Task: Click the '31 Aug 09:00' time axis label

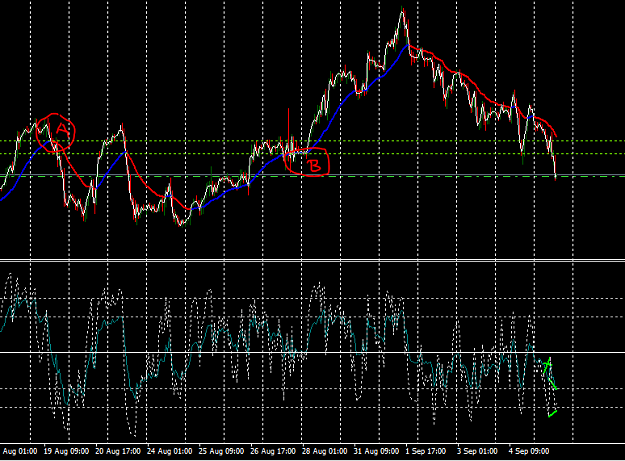Action: point(376,451)
